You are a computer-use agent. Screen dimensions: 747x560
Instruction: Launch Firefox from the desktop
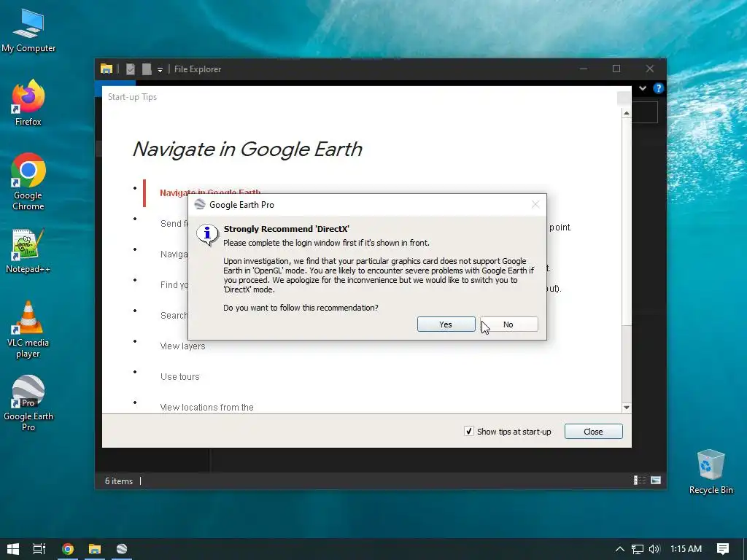(28, 104)
